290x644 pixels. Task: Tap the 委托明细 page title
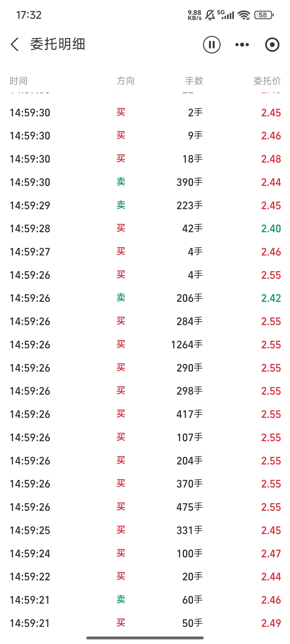tap(58, 44)
